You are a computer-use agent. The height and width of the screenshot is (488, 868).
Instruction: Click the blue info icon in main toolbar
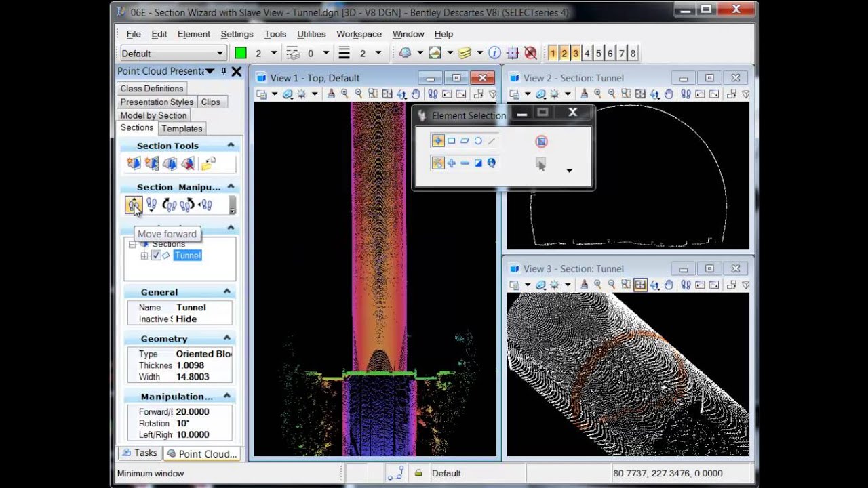point(494,53)
